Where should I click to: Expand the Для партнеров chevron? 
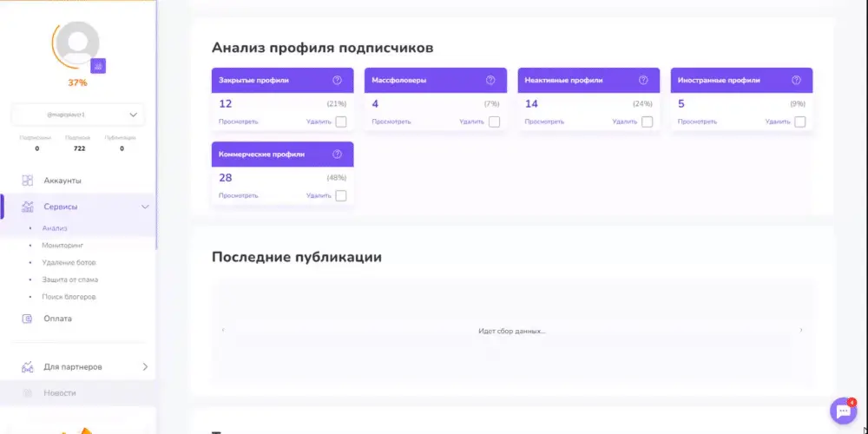pos(145,366)
